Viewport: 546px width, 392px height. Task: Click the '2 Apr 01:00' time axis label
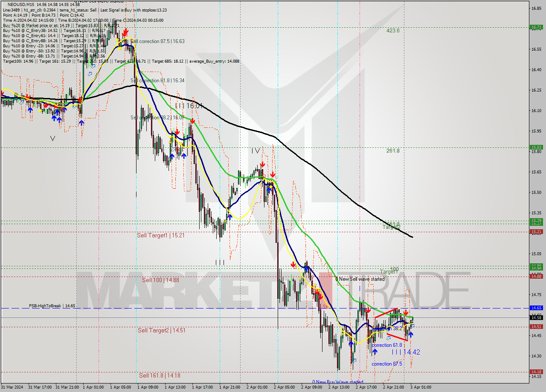(257, 387)
